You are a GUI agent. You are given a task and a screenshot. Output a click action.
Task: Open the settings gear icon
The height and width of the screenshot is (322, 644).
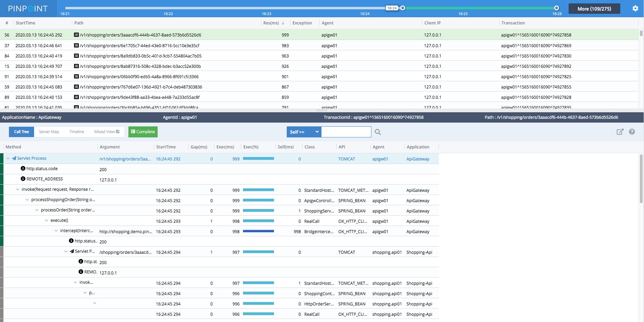[x=635, y=9]
